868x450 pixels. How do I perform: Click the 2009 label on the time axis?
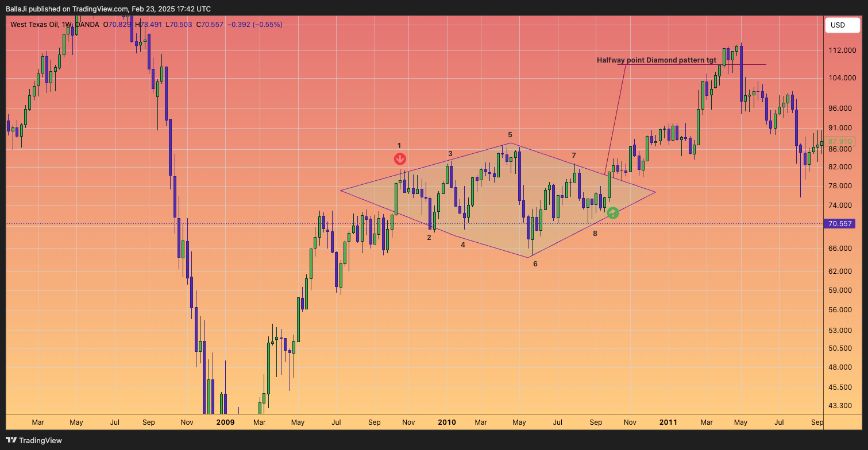pos(226,422)
